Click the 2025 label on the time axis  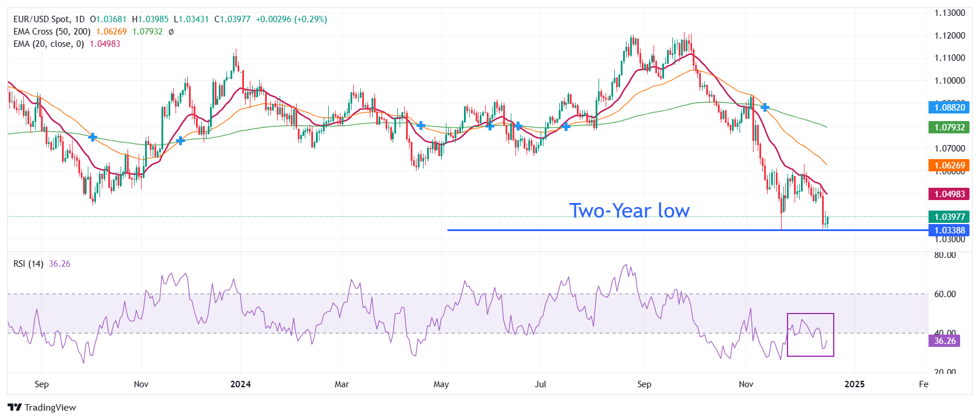pyautogui.click(x=854, y=384)
